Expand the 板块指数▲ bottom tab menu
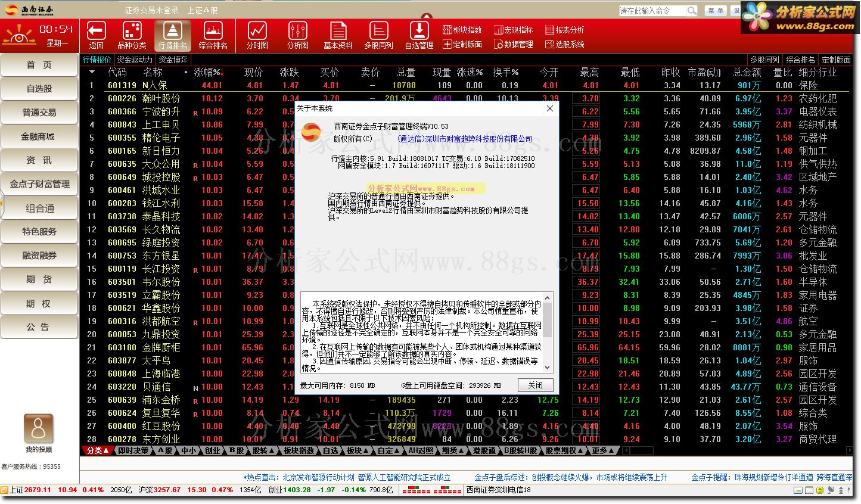The image size is (861, 504). tap(300, 451)
